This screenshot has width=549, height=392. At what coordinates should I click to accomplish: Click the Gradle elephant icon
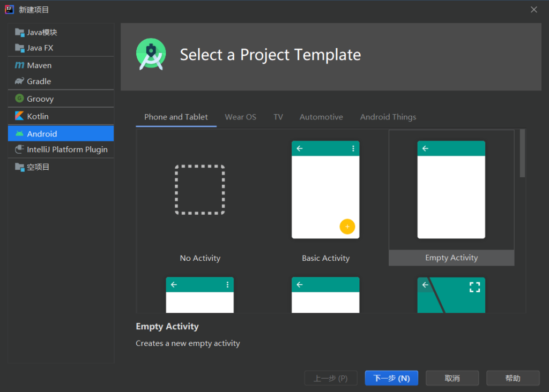tap(20, 81)
